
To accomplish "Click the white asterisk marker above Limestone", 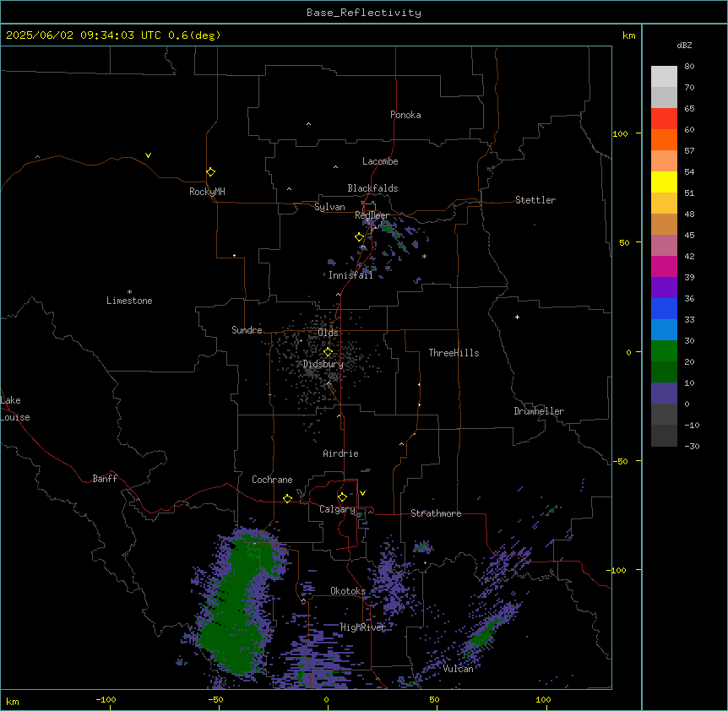I will click(x=129, y=292).
